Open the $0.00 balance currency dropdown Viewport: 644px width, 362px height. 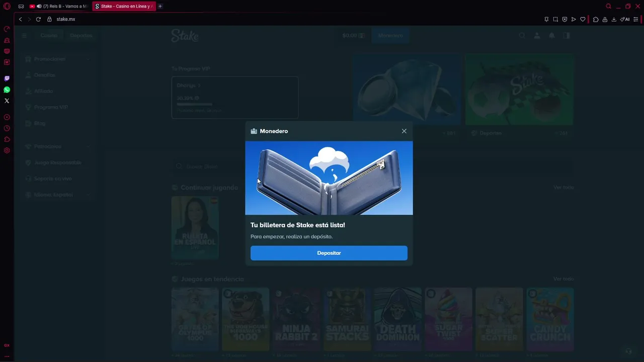353,36
